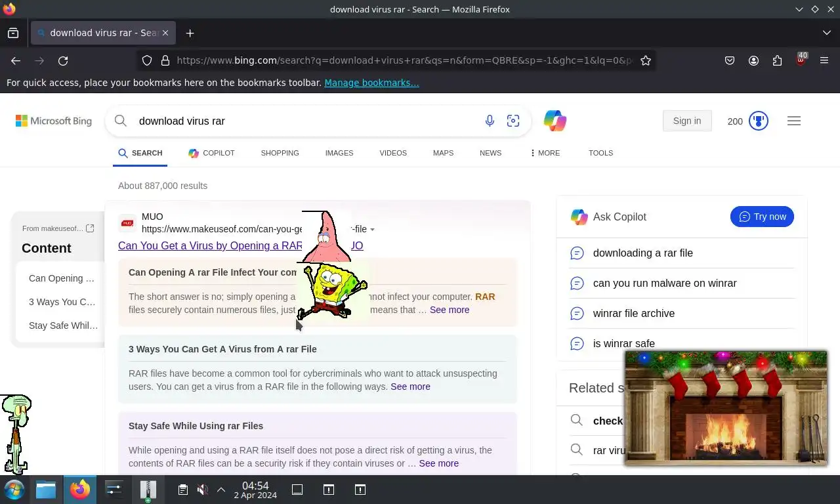The image size is (840, 504).
Task: Open the TOOLS menu
Action: pyautogui.click(x=600, y=153)
